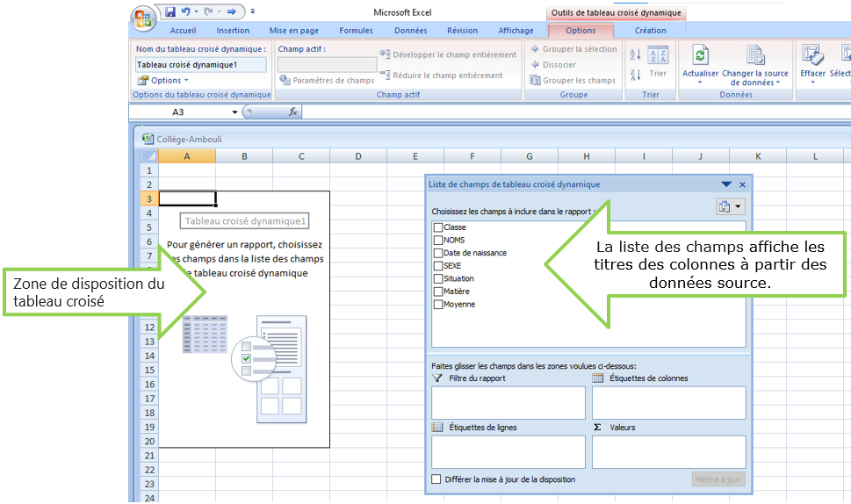This screenshot has width=851, height=504.
Task: Check the NOMS field
Action: click(438, 240)
